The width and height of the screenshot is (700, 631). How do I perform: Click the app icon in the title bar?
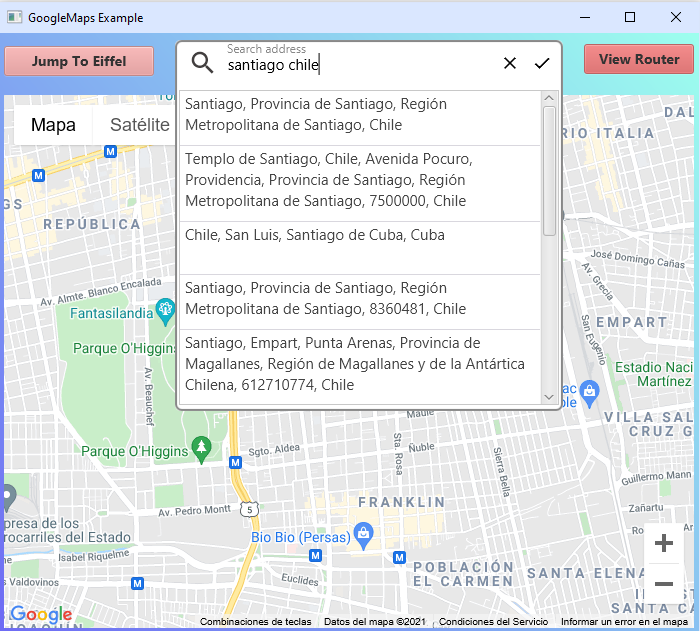[x=14, y=17]
